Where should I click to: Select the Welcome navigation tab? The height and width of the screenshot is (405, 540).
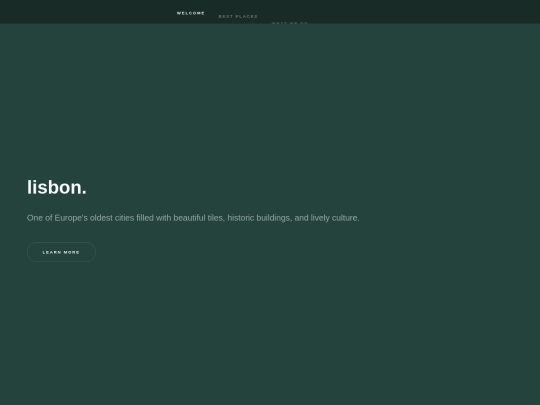tap(190, 13)
